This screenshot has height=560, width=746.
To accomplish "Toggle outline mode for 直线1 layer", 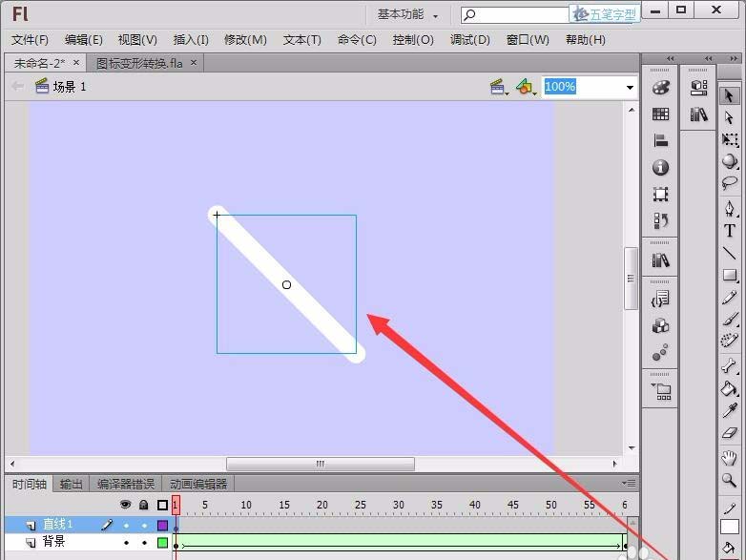I will (x=163, y=526).
